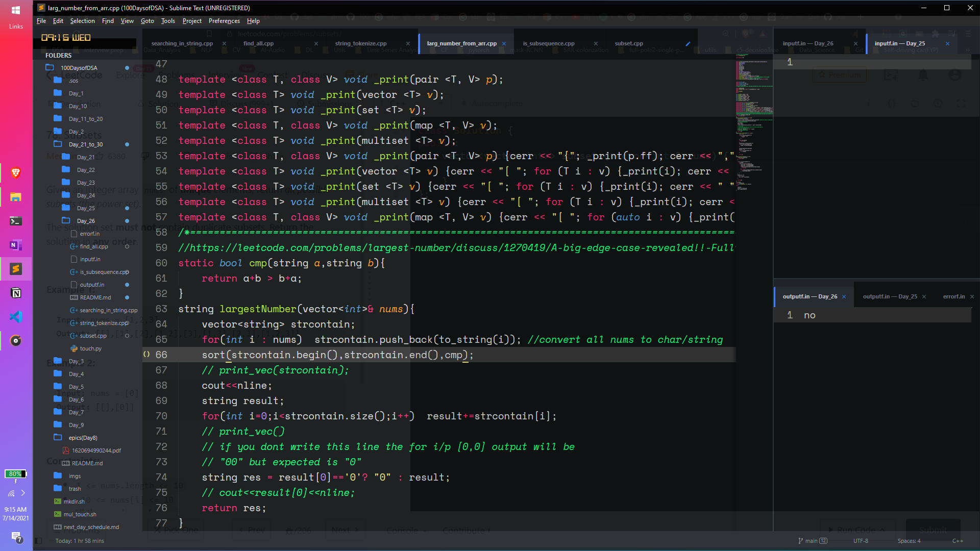Switch to string_tokenize.cpp tab
The image size is (980, 551).
click(361, 43)
